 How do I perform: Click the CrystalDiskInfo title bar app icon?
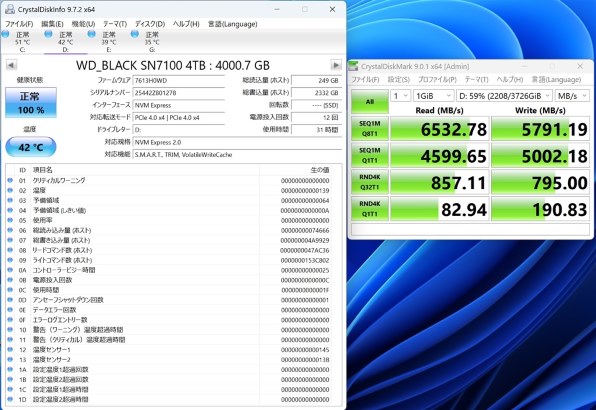click(10, 9)
